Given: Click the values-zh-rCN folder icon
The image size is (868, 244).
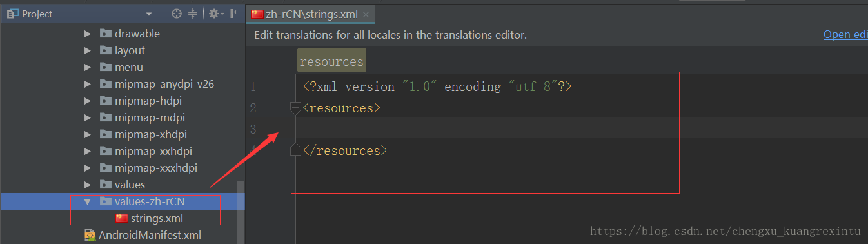Looking at the screenshot, I should pyautogui.click(x=106, y=201).
